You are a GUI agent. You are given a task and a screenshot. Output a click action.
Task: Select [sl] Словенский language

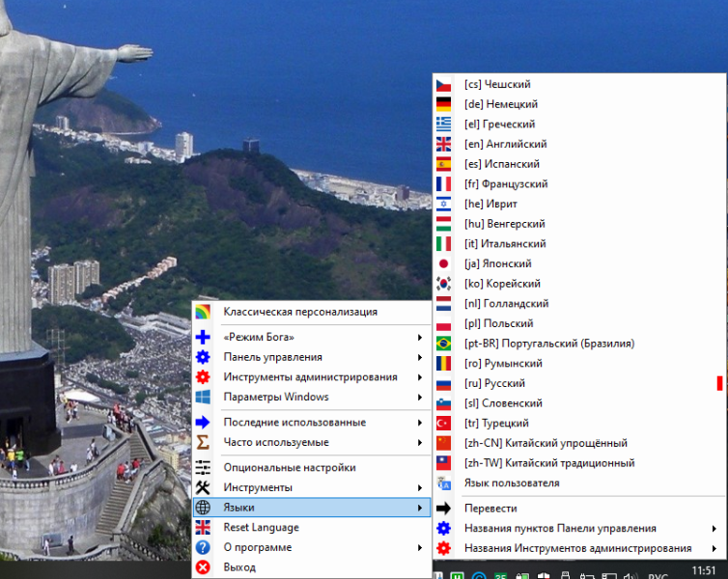[579, 403]
